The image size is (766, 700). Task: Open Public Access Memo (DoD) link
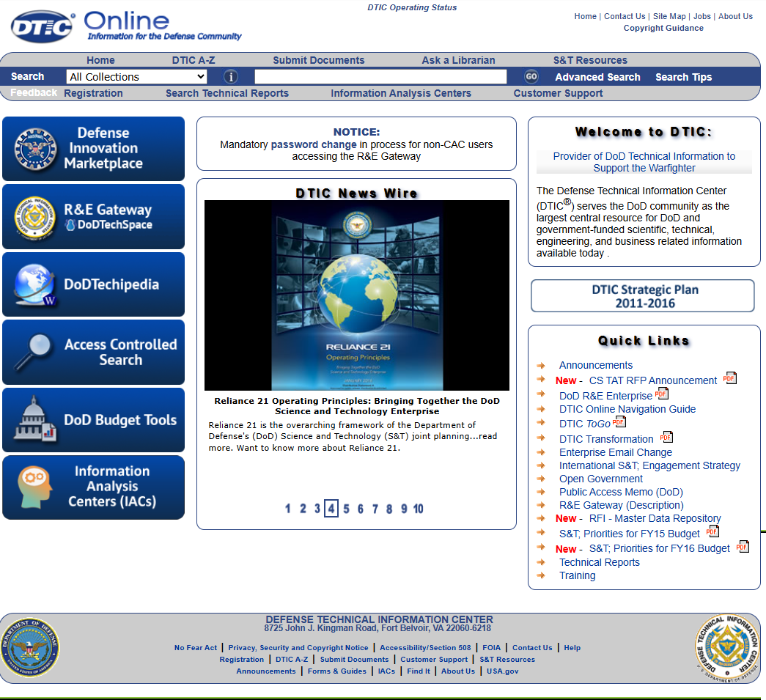click(x=621, y=492)
